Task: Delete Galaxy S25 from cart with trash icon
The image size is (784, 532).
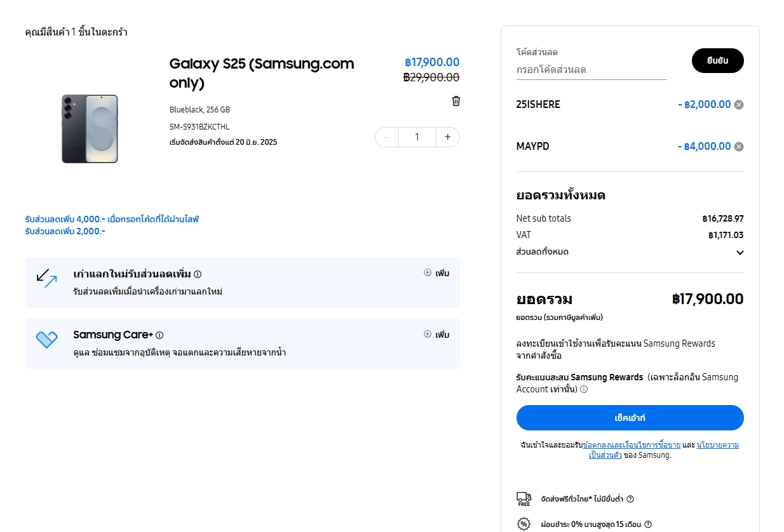Action: [456, 101]
